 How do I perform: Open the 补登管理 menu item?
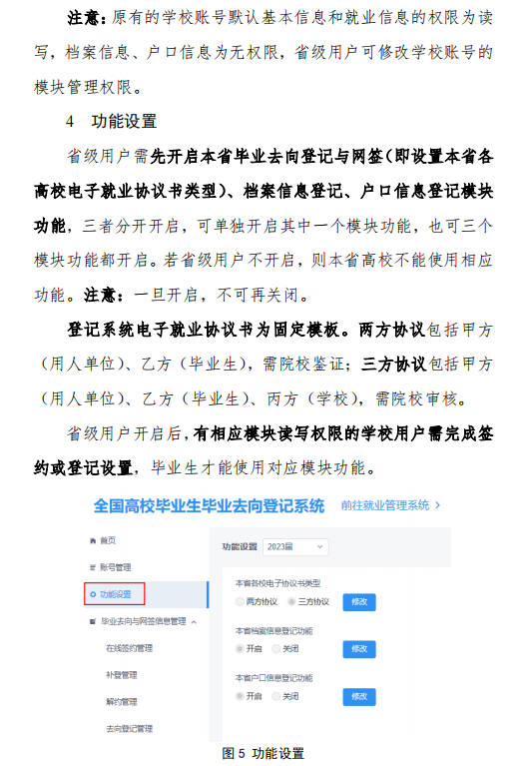coord(122,675)
